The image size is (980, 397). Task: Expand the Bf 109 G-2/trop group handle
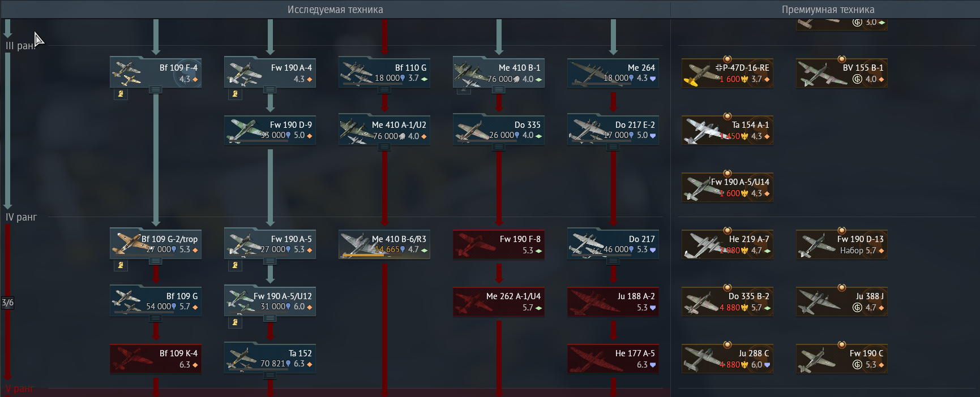[x=156, y=261]
